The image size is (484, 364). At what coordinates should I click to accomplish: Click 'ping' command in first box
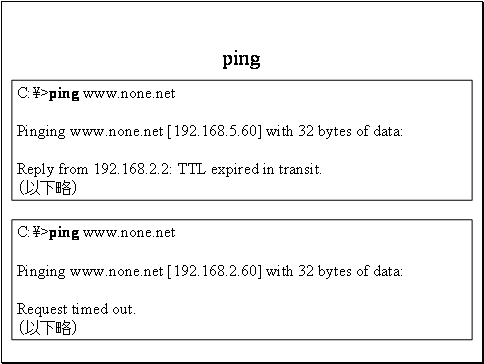64,95
